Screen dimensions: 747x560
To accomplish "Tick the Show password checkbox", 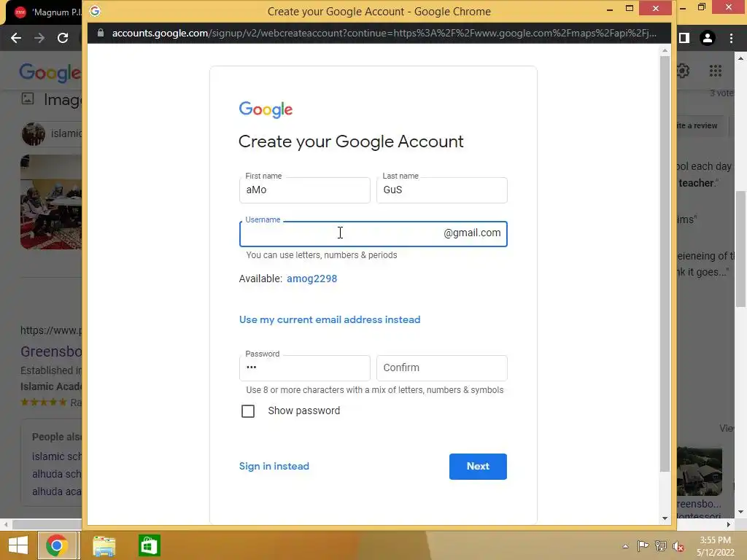I will (x=248, y=411).
